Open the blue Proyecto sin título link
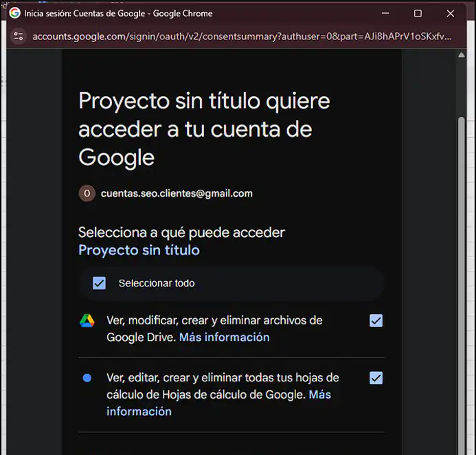The width and height of the screenshot is (476, 455). coord(139,250)
